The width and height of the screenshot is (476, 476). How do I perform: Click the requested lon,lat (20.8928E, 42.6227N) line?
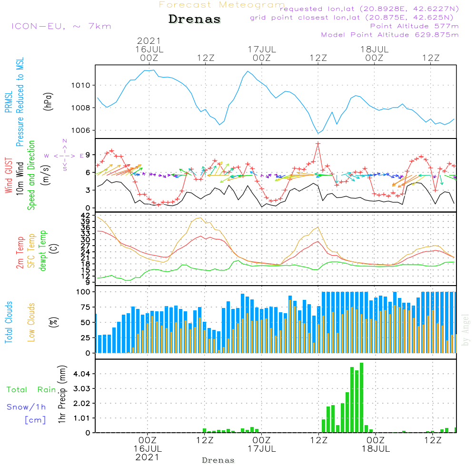coord(369,9)
